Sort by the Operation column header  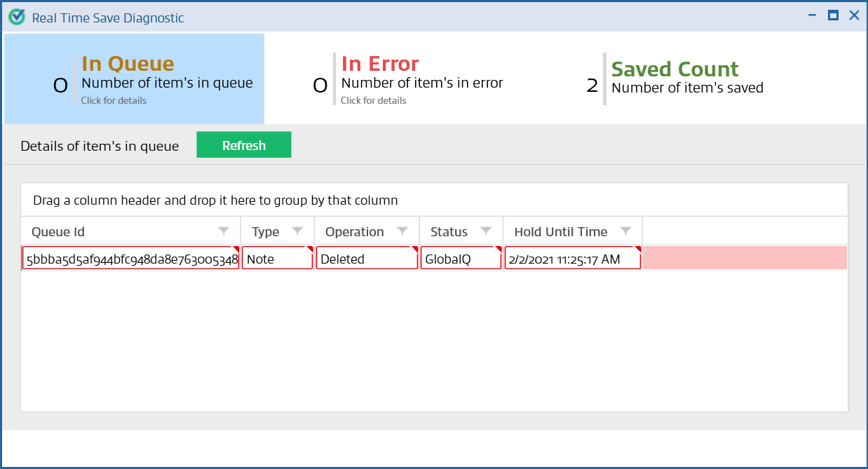pos(355,231)
